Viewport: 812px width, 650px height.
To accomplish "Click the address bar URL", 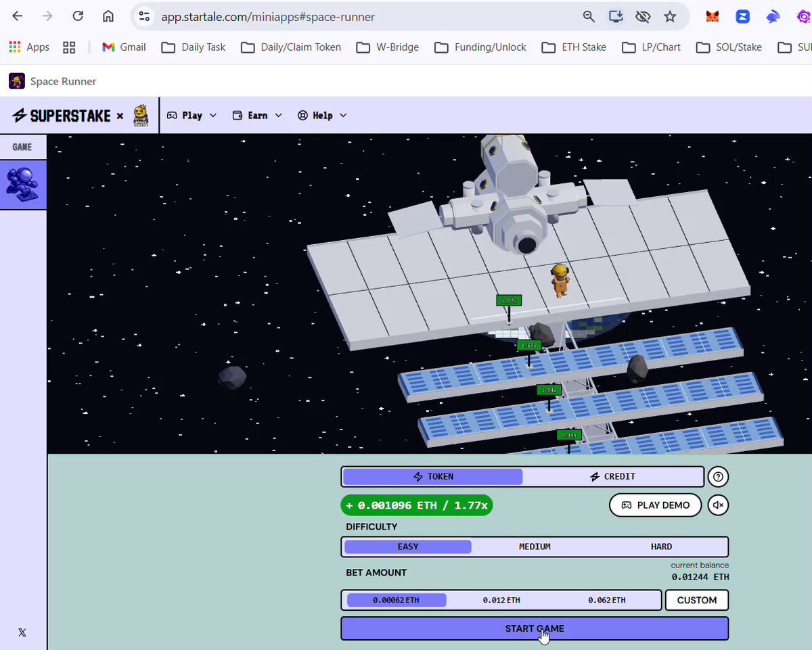I will (x=267, y=16).
